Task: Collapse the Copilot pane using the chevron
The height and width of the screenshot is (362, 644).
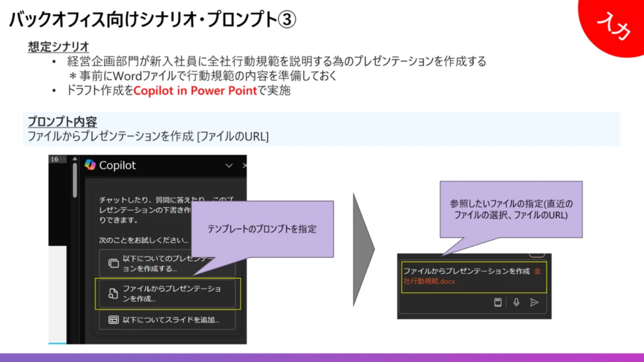Action: coord(228,166)
